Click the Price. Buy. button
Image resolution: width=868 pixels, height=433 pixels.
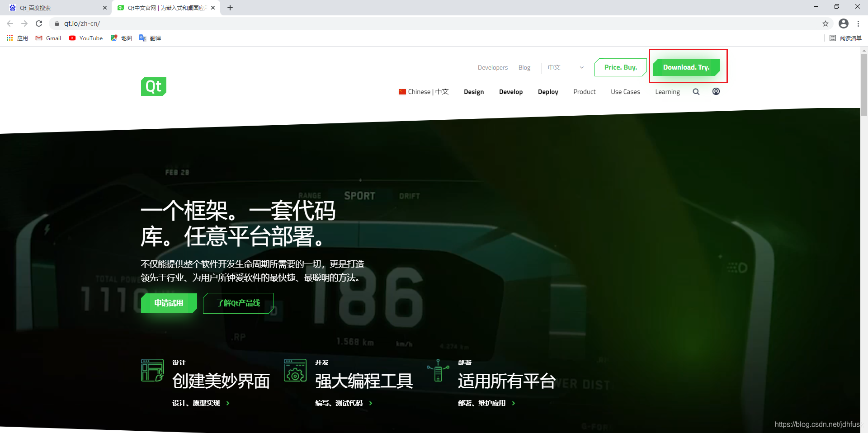[621, 67]
